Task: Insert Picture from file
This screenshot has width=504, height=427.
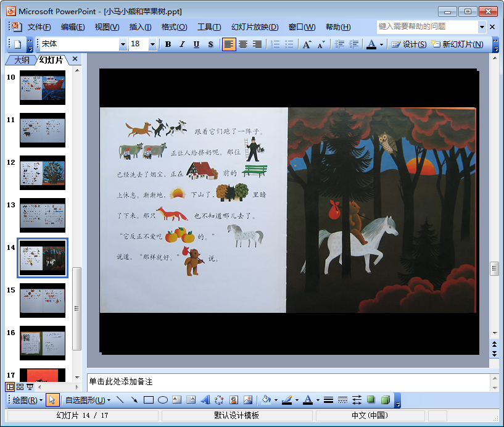Action: [x=248, y=400]
